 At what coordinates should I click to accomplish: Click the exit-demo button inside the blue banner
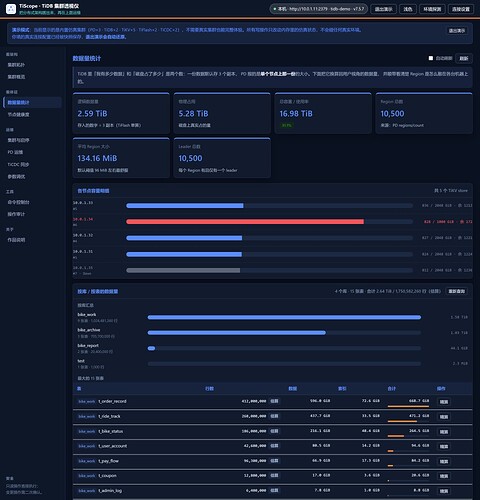coord(457,31)
